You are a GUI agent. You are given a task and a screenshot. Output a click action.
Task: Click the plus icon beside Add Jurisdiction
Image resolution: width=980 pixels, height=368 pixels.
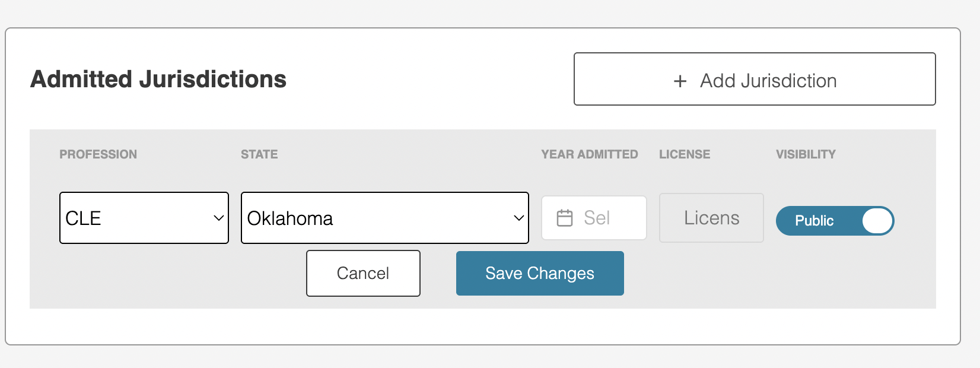(680, 81)
